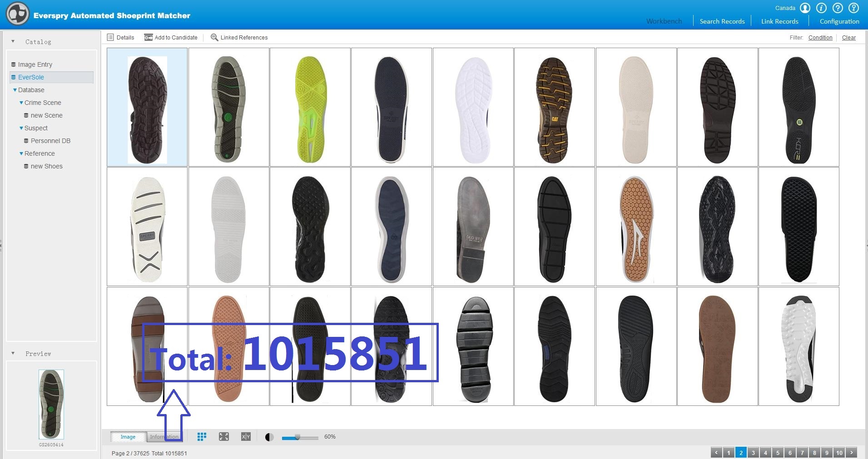
Task: Go to next page arrow
Action: [852, 453]
